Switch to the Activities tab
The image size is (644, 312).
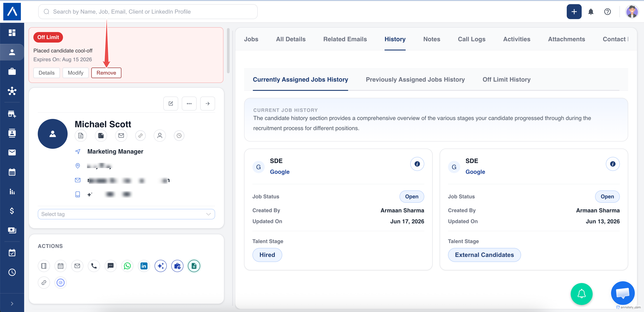click(x=516, y=39)
